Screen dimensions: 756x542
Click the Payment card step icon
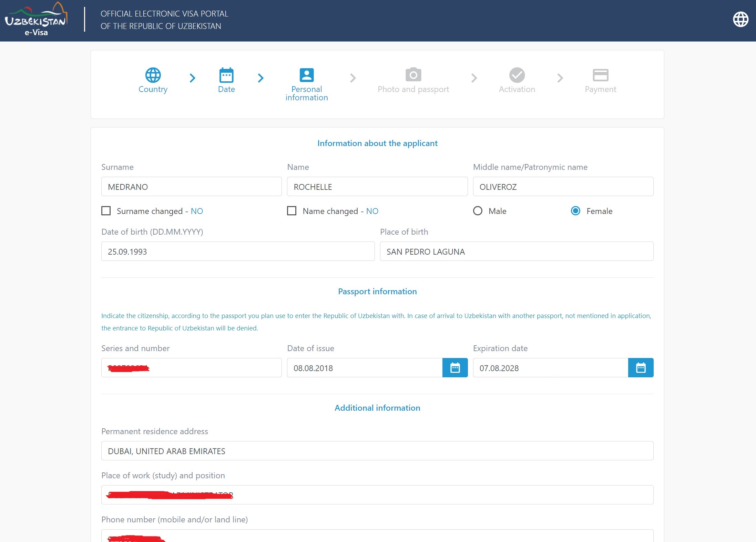(600, 75)
